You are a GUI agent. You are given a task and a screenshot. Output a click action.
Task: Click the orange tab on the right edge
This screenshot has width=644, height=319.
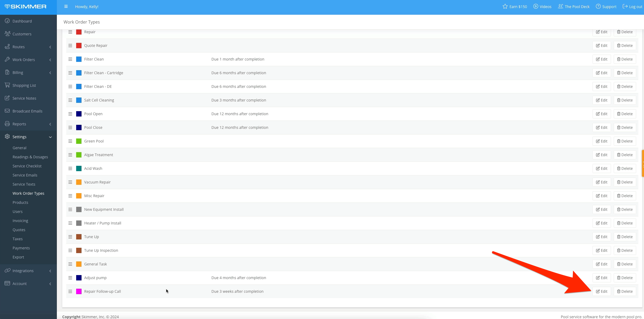(x=643, y=163)
